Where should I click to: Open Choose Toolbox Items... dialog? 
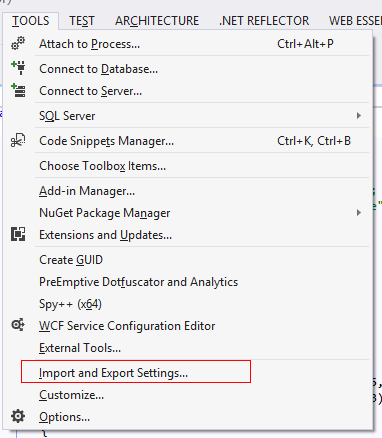pyautogui.click(x=102, y=166)
